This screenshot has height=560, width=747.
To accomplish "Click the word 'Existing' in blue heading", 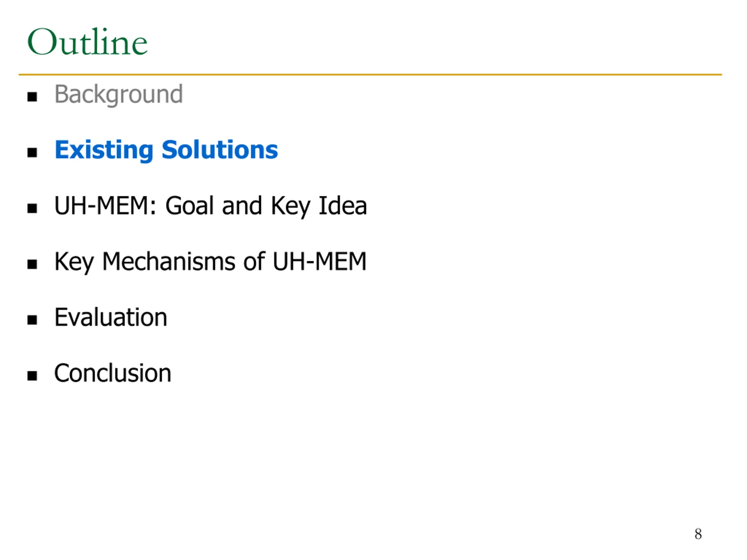I will pos(104,150).
